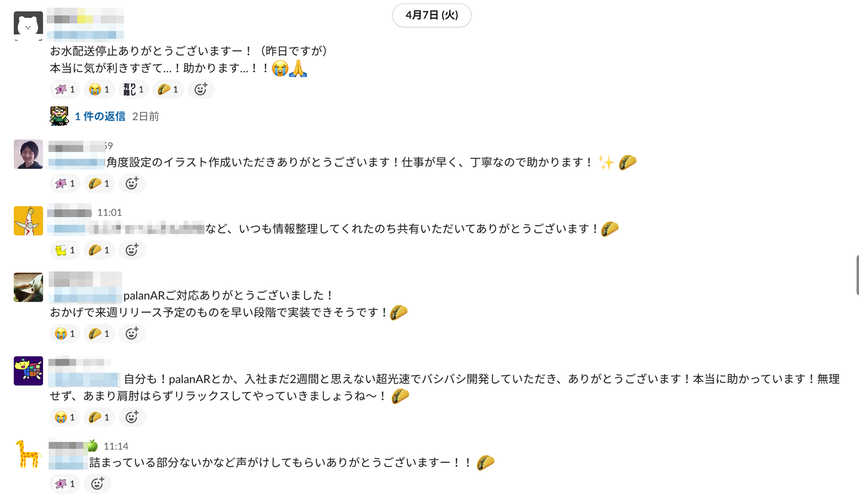This screenshot has width=859, height=504.
Task: Open the 4月7日 (火) date divider menu
Action: pos(431,16)
